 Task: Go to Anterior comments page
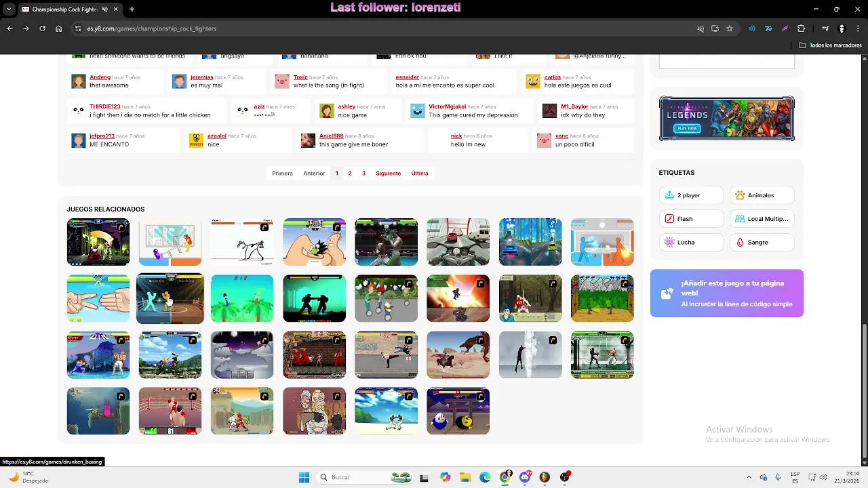[x=314, y=174]
